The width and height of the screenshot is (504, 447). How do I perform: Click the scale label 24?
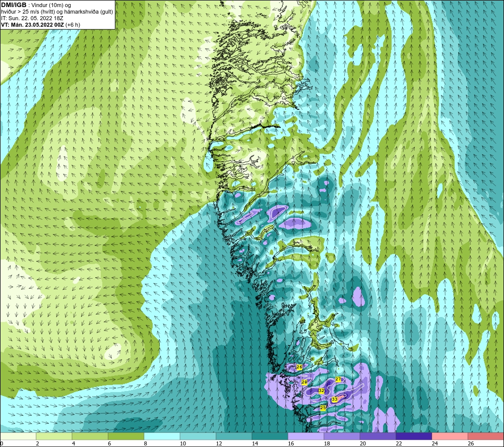click(435, 444)
